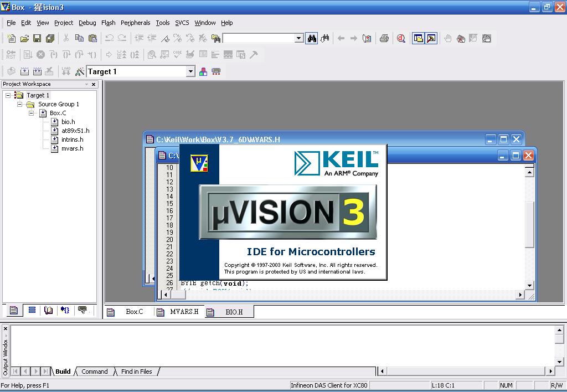Click inside the Find text input field
Screen dimensions: 567x392
pyautogui.click(x=259, y=38)
